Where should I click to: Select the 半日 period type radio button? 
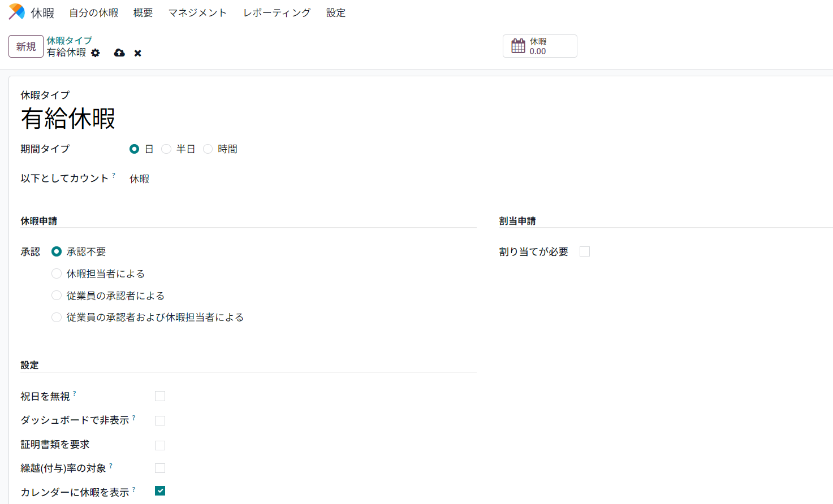(x=166, y=149)
